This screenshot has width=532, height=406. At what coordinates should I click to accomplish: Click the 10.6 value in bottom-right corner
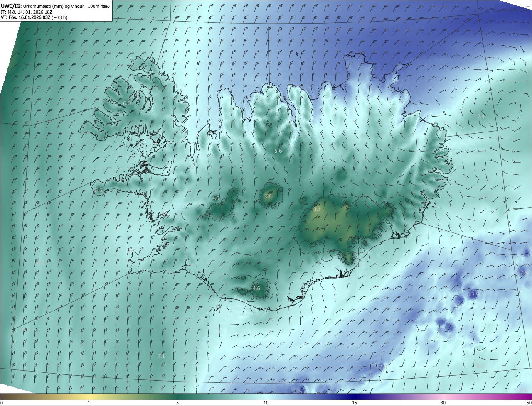(x=523, y=390)
